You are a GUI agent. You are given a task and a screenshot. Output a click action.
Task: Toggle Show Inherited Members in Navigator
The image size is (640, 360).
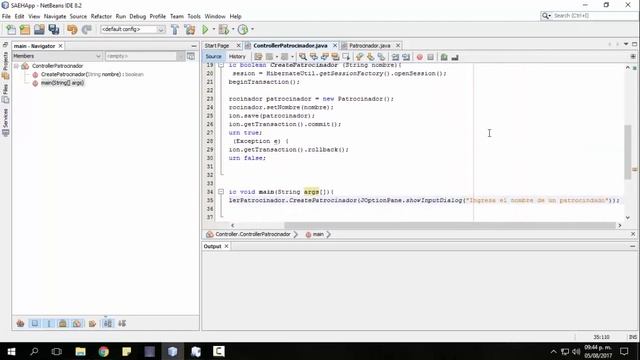[20, 323]
